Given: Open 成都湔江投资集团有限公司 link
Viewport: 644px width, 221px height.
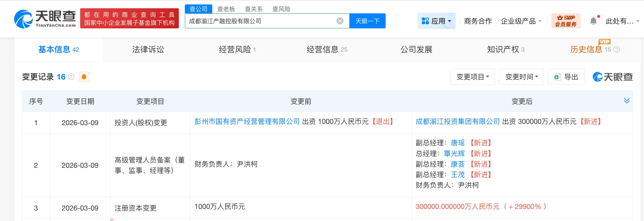Looking at the screenshot, I should (x=458, y=122).
